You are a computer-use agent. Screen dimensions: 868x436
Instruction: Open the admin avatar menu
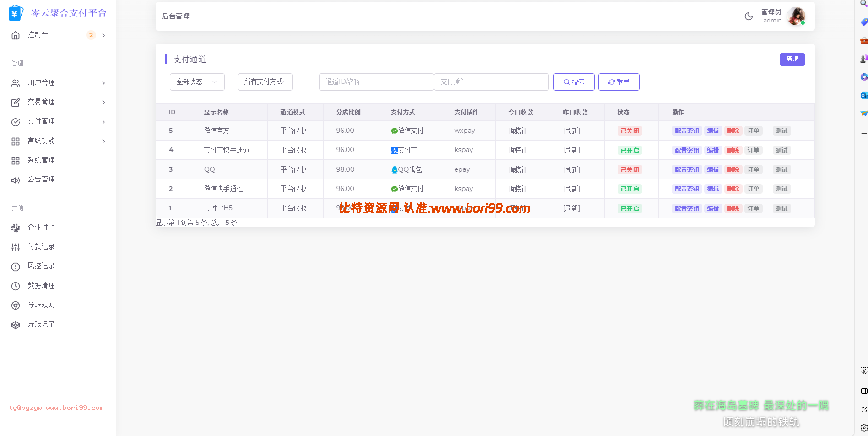click(796, 16)
